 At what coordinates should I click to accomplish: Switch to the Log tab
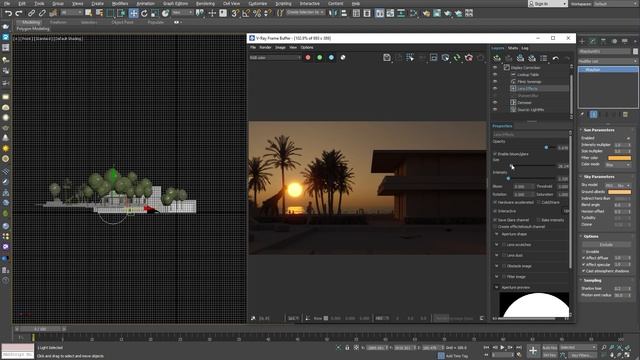[525, 48]
